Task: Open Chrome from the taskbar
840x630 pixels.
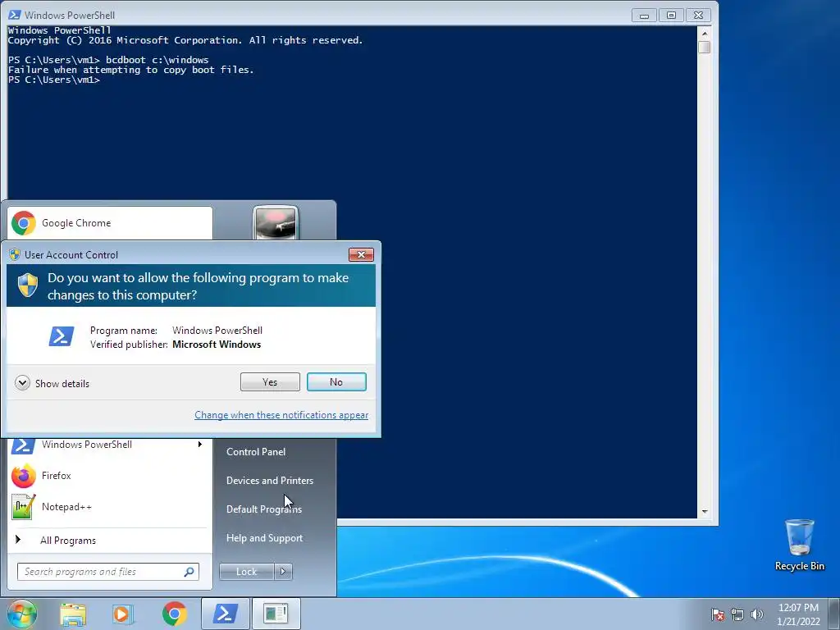Action: pos(174,614)
